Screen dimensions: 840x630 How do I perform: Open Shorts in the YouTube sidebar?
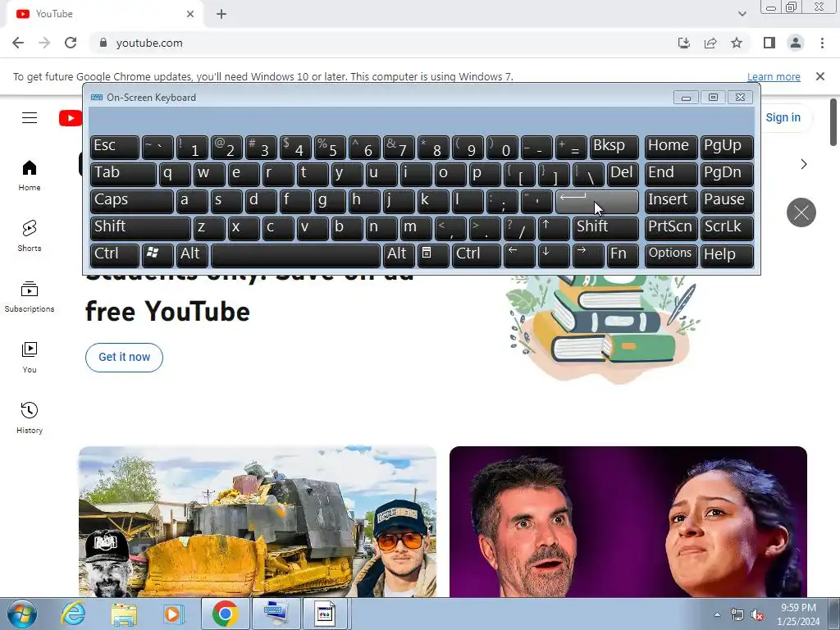(x=30, y=236)
